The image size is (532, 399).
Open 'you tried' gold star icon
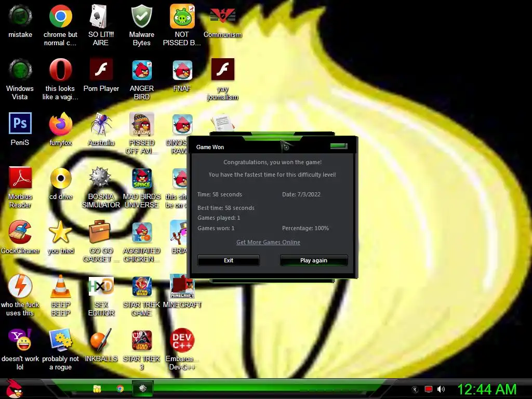60,232
